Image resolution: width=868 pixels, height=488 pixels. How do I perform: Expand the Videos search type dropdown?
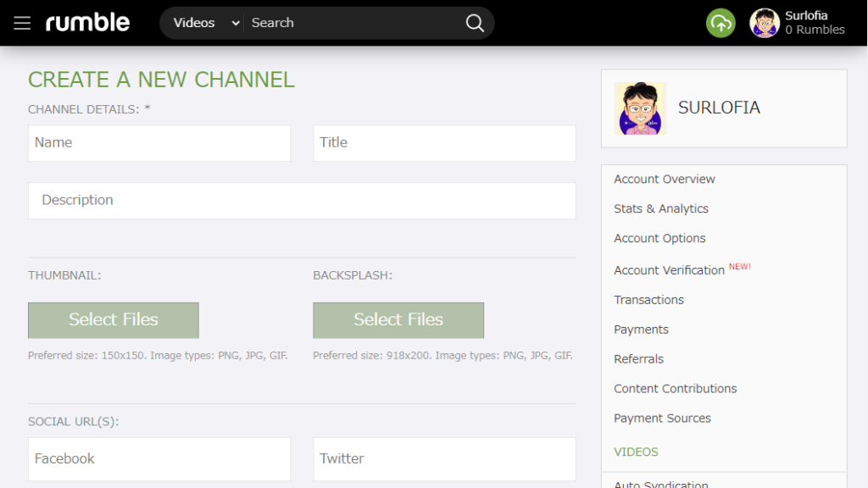click(x=206, y=23)
